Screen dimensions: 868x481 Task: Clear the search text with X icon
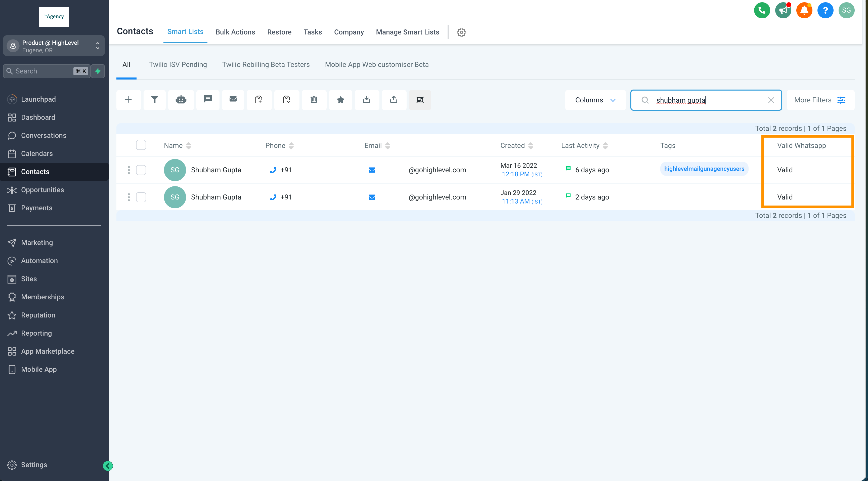(771, 100)
